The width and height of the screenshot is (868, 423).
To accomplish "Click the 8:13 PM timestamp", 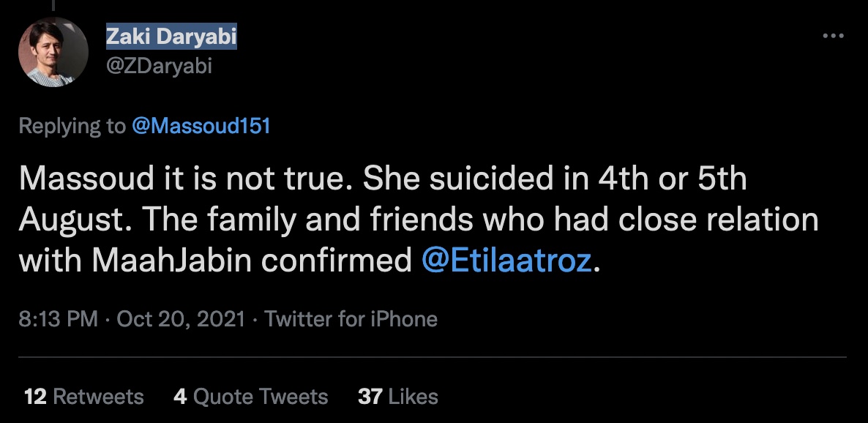I will [x=58, y=319].
